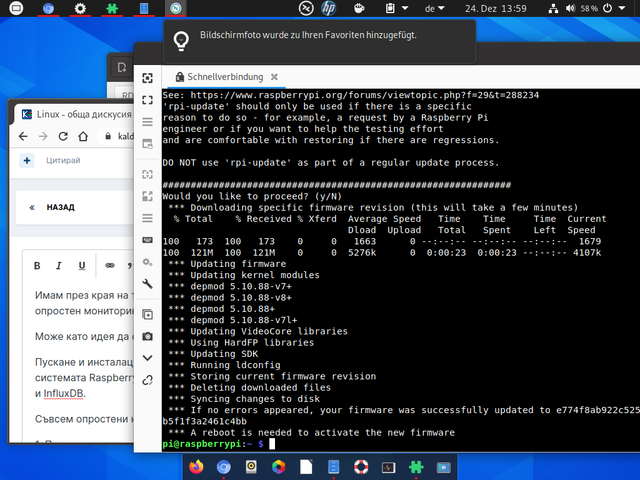Switch to Settings gear in top panel
The image size is (640, 480).
coord(80,8)
